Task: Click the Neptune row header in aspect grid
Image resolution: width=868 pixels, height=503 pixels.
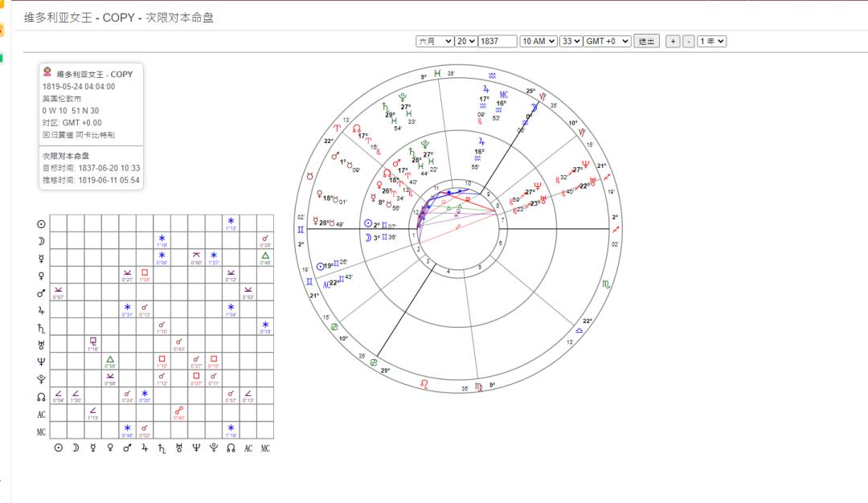Action: pyautogui.click(x=41, y=362)
